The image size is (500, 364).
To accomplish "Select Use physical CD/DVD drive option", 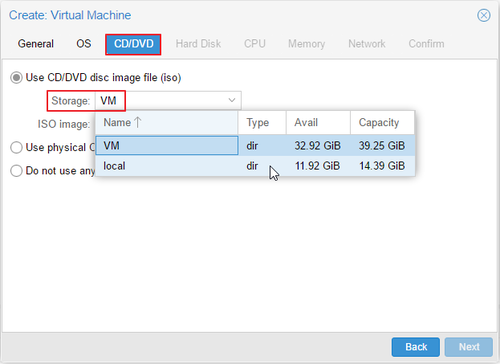I will [x=16, y=147].
